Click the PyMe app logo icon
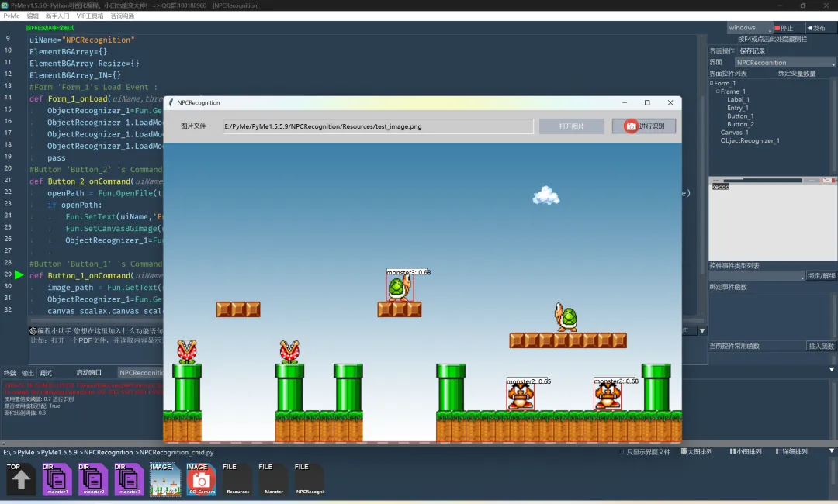The image size is (838, 504). (5, 5)
